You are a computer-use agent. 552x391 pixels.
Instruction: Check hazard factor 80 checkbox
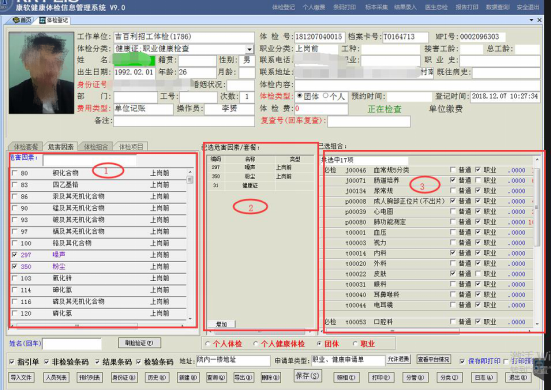point(14,173)
